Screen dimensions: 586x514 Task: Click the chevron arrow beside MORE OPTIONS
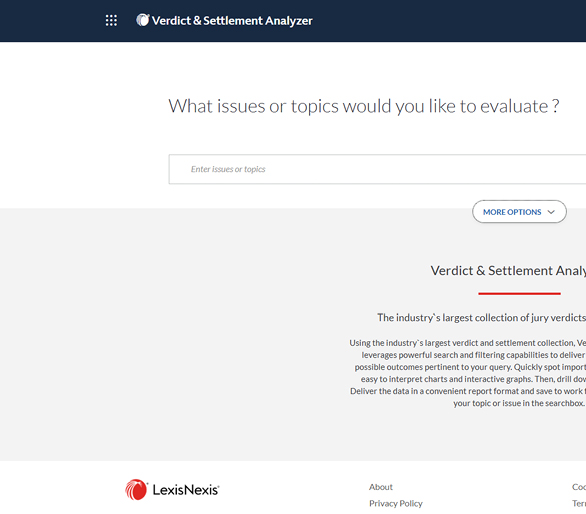click(551, 212)
